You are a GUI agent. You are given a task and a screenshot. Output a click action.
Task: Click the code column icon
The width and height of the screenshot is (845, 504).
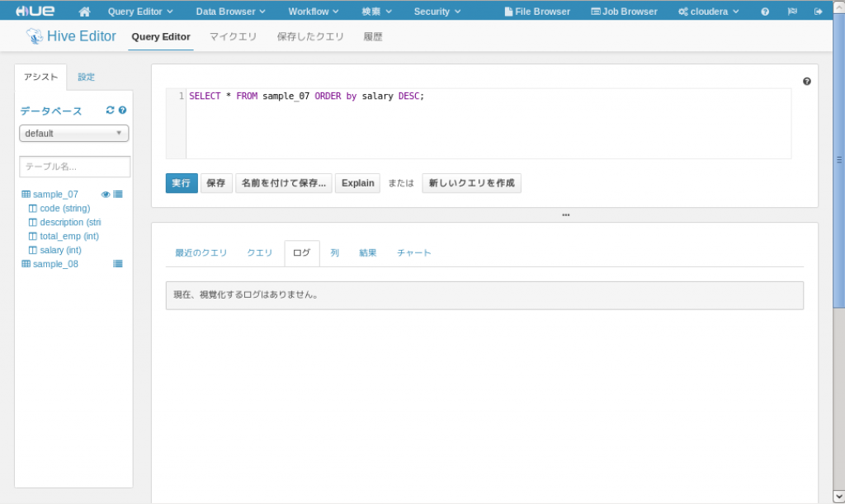click(33, 209)
